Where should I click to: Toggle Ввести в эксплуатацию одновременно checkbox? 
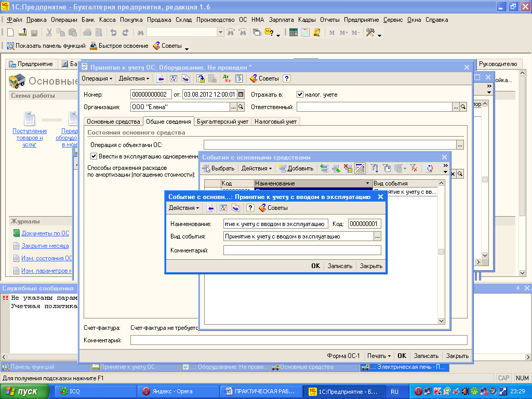click(94, 156)
